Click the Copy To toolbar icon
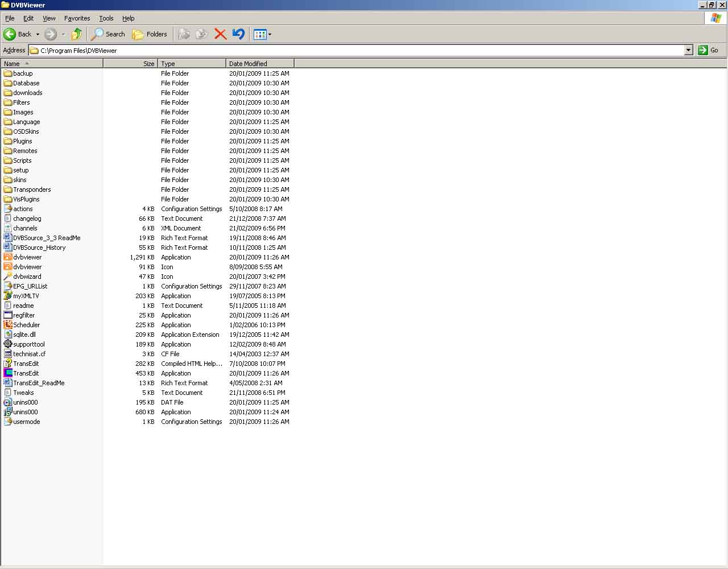The width and height of the screenshot is (728, 569). (201, 34)
